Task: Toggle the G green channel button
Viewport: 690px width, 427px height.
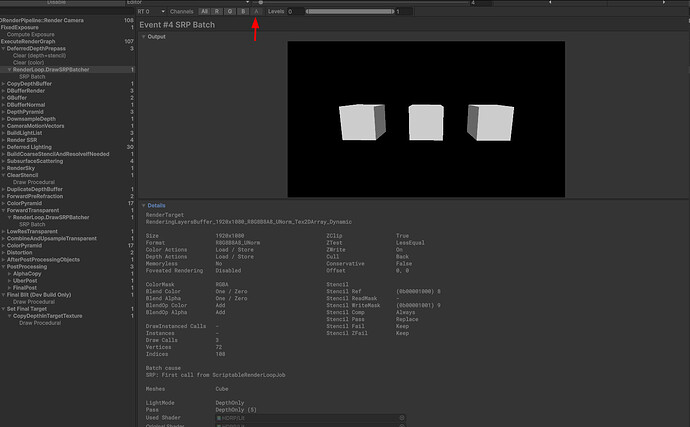Action: (x=232, y=11)
